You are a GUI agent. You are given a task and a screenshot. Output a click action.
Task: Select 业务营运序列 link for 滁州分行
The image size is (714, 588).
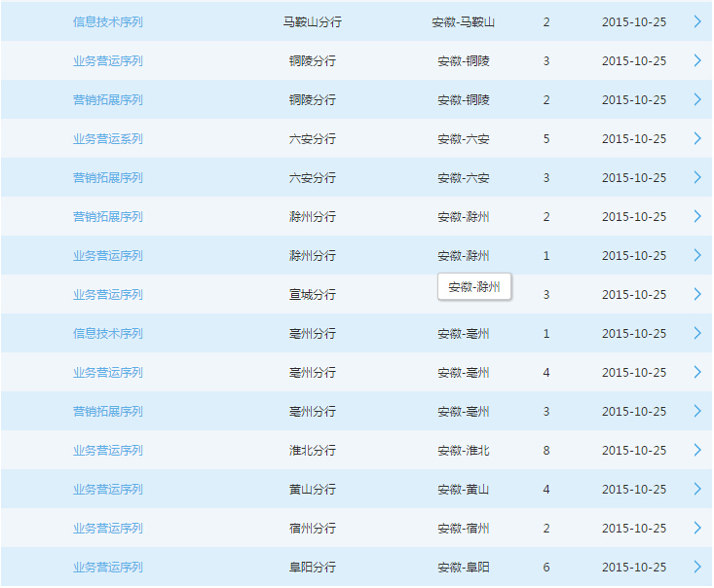(107, 255)
